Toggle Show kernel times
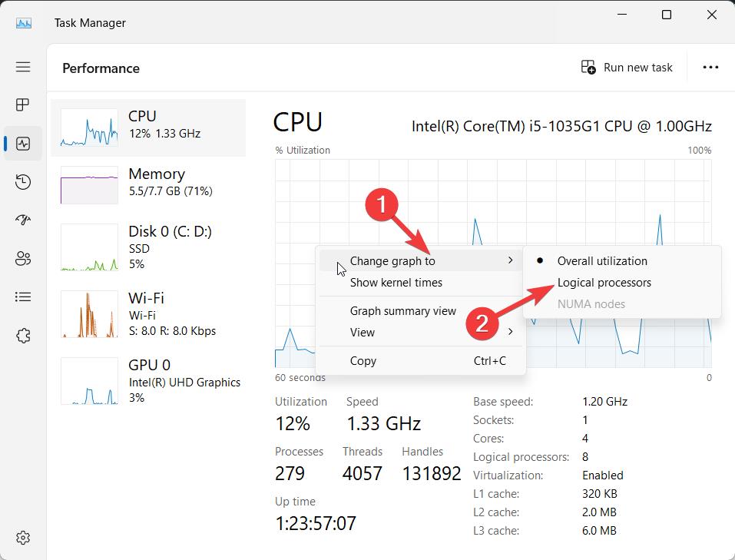Screen dimensions: 735x560 396,283
